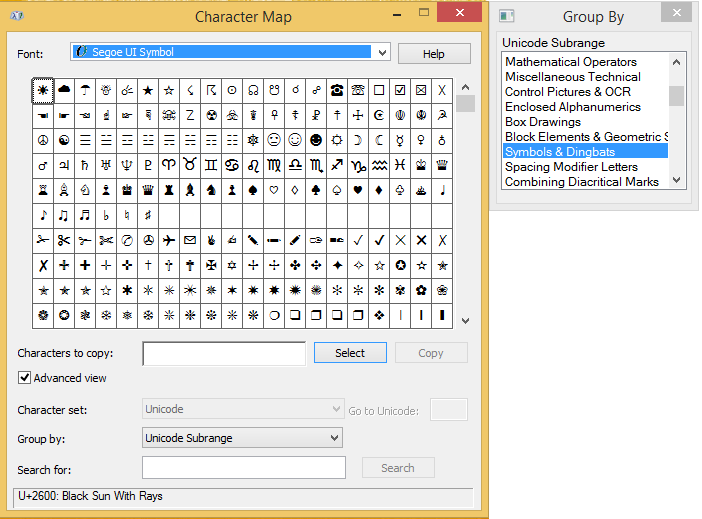This screenshot has height=519, width=702.
Task: Select Symbols & Dingbats subrange
Action: pos(586,151)
